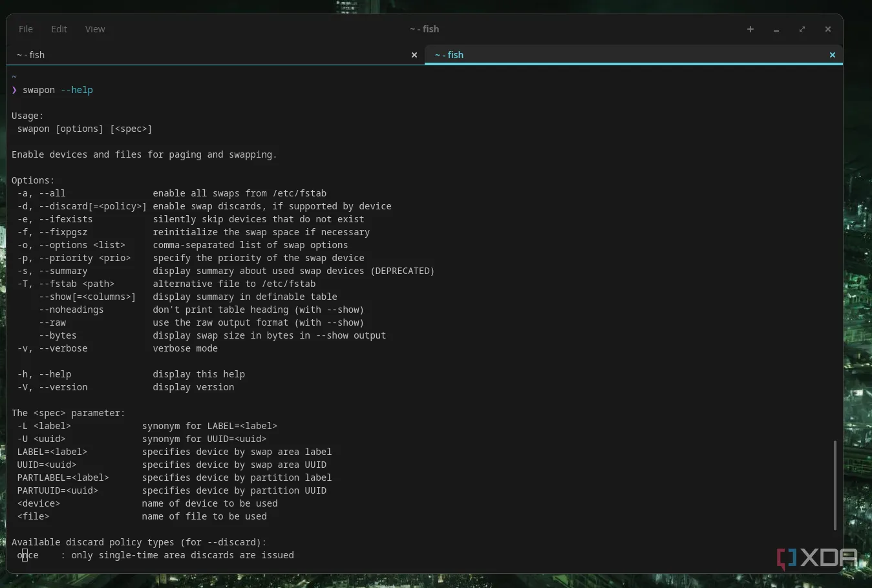Click 'Available discard policy types' line
The image size is (872, 588).
click(x=139, y=542)
